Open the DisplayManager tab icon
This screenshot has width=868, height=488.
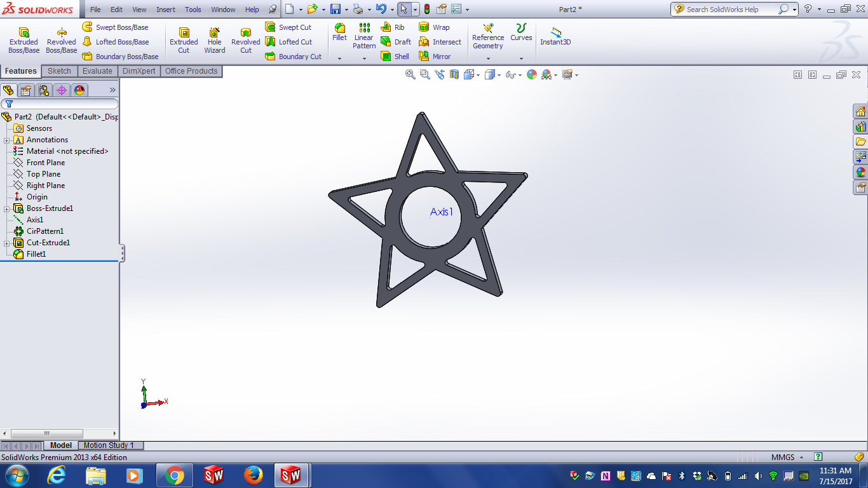tap(79, 90)
